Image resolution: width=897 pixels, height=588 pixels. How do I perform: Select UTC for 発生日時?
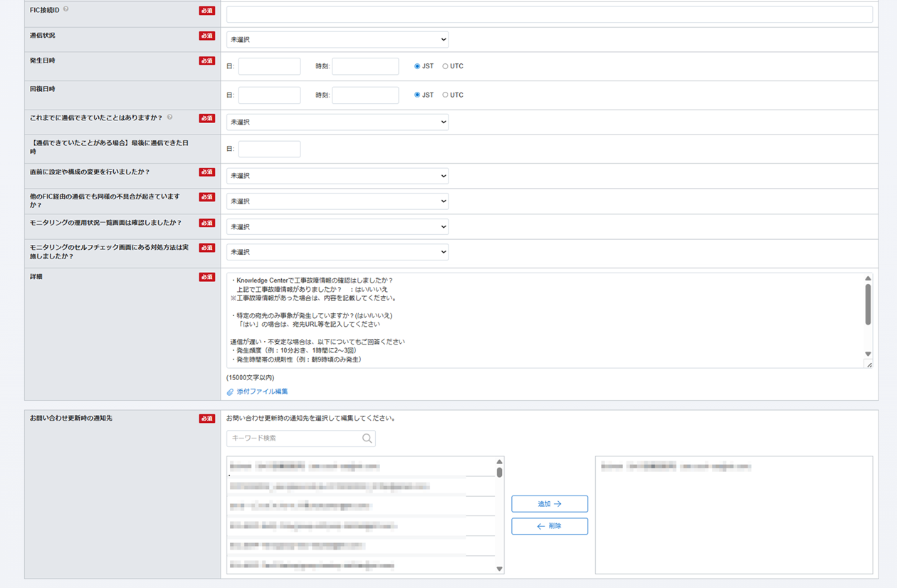pyautogui.click(x=446, y=66)
